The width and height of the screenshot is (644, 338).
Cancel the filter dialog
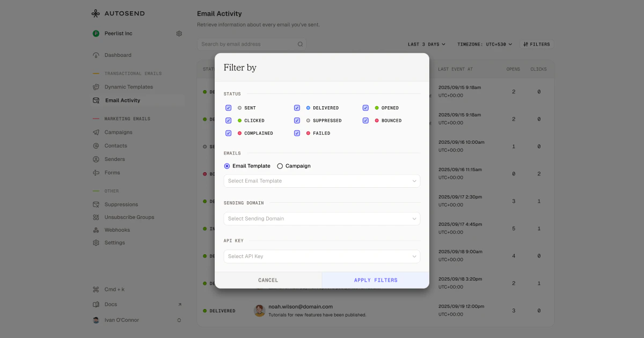(x=268, y=280)
